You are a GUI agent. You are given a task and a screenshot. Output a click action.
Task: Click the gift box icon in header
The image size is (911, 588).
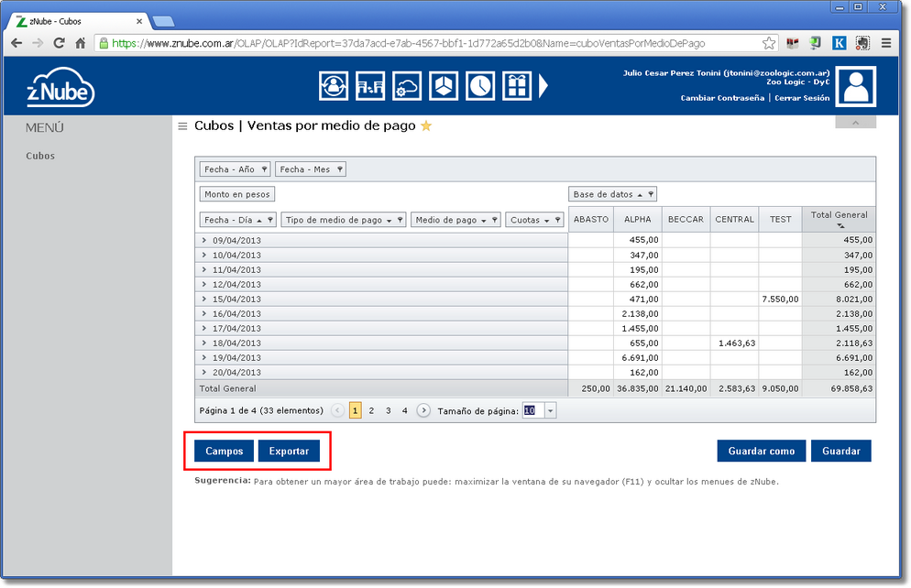point(517,86)
